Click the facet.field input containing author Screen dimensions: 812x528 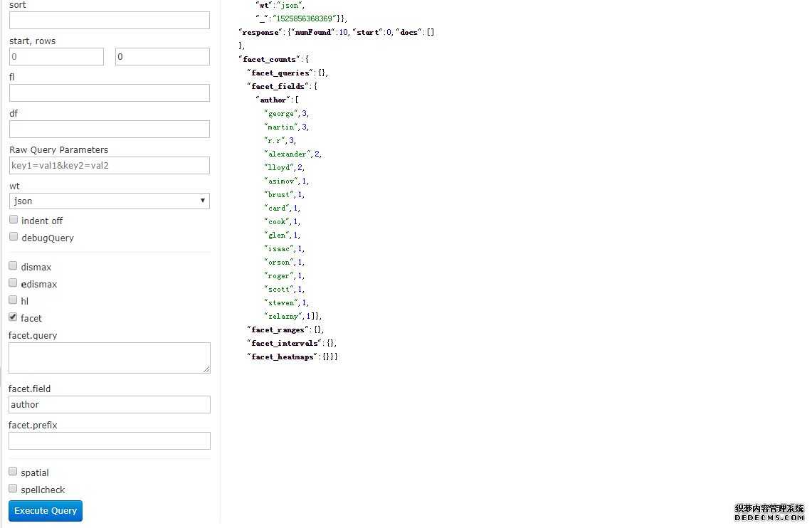(x=110, y=405)
